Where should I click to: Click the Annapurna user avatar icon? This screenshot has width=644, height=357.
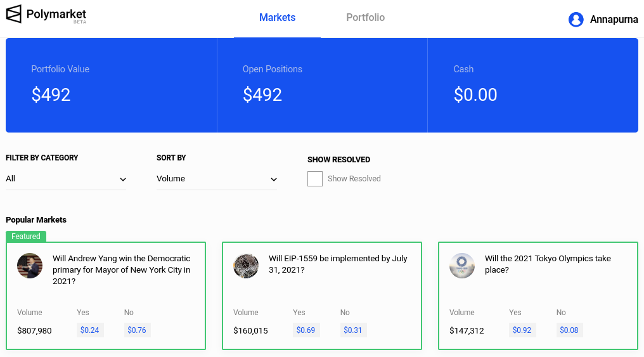(x=576, y=19)
